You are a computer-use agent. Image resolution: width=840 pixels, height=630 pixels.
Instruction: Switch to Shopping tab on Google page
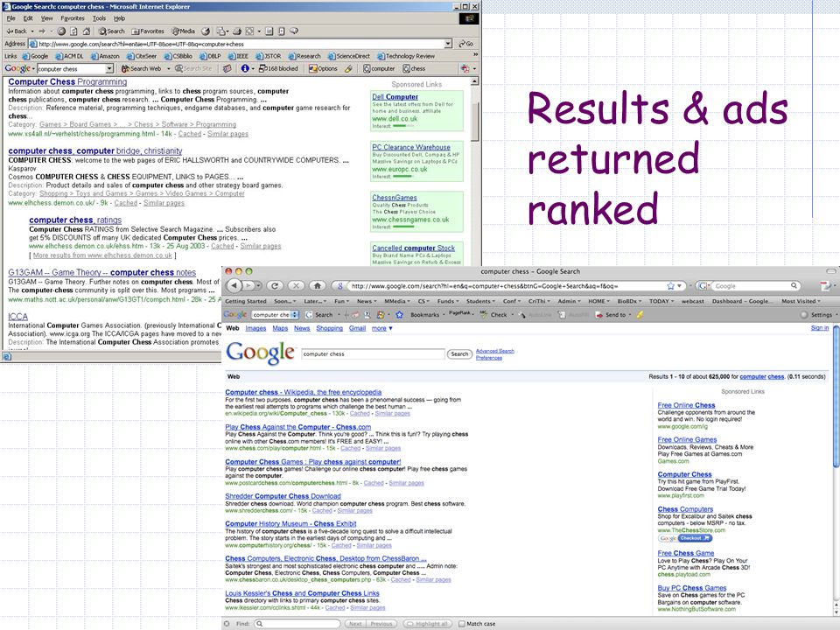pos(329,328)
